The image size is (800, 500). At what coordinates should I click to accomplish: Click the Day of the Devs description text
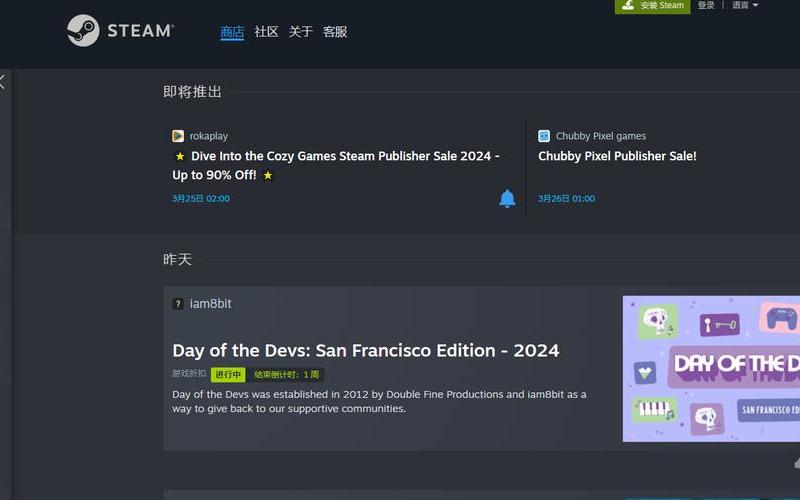pos(379,402)
